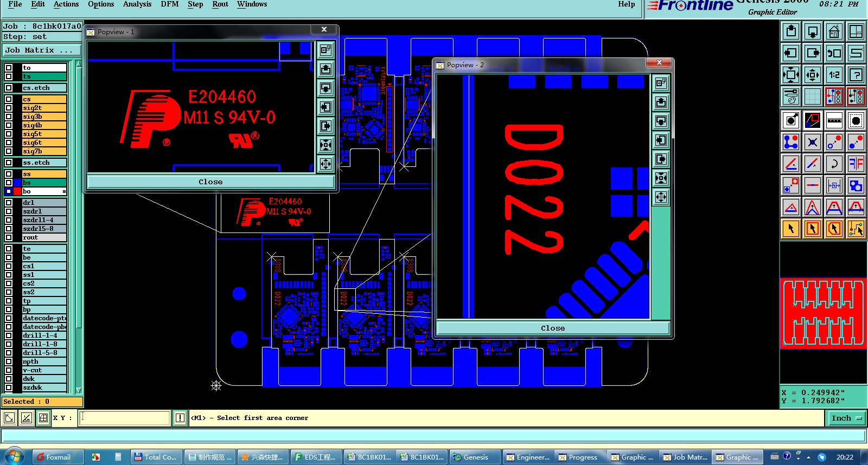Image resolution: width=868 pixels, height=465 pixels.
Task: Click Close button in Popview - 1
Action: (210, 182)
